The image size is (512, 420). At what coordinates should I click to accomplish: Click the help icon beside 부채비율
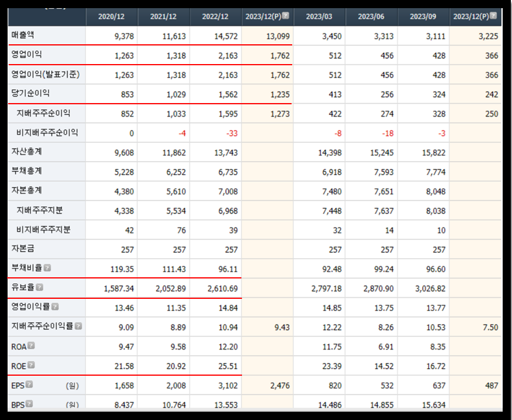coord(47,268)
